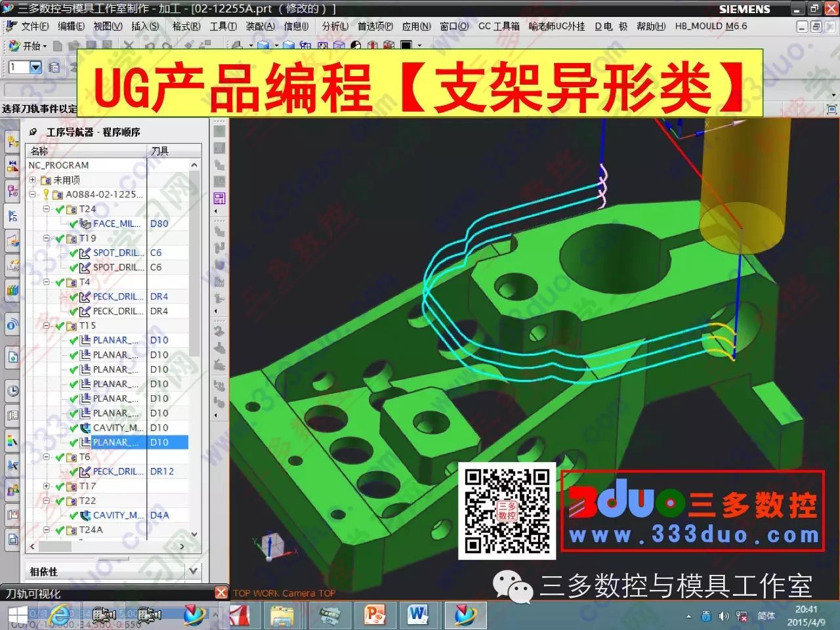Viewport: 840px width, 630px height.
Task: Open the books library sidebar tab
Action: click(12, 289)
